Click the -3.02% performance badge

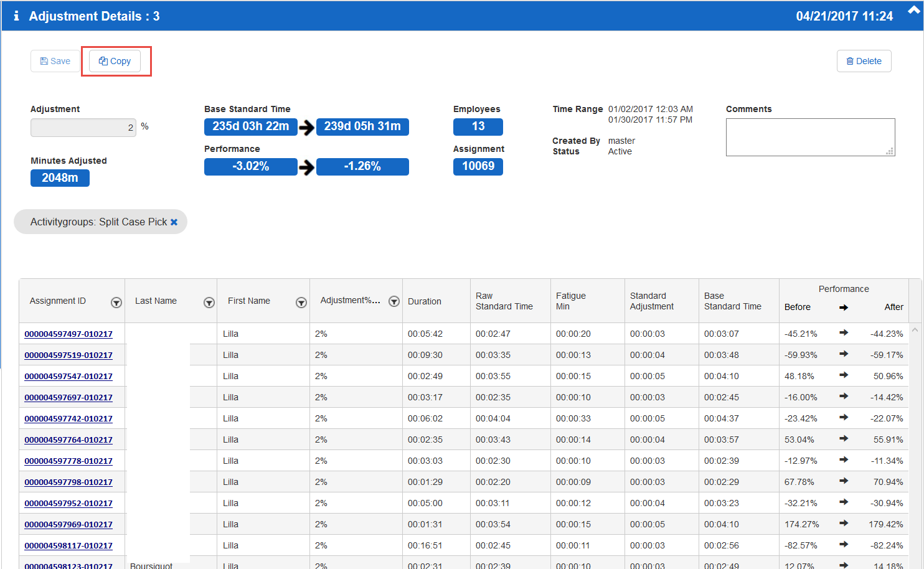pyautogui.click(x=251, y=167)
